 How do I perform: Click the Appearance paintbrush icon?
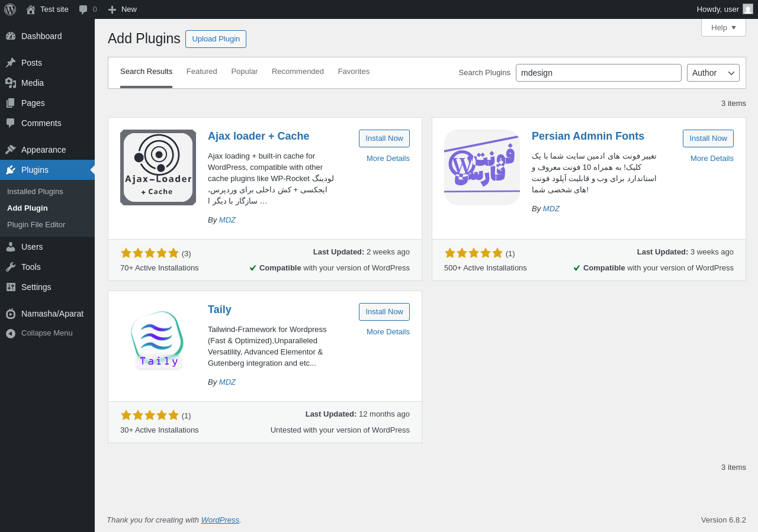pyautogui.click(x=11, y=150)
